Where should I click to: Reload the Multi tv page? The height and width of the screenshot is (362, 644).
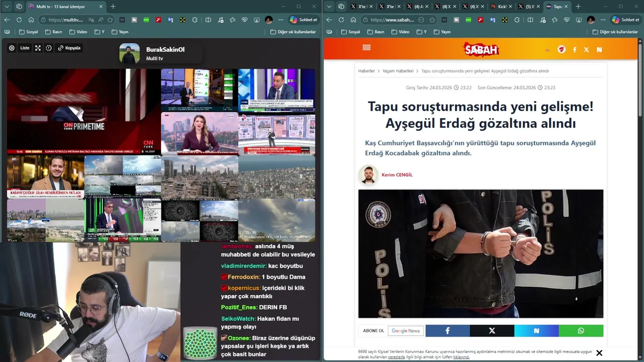click(x=19, y=20)
